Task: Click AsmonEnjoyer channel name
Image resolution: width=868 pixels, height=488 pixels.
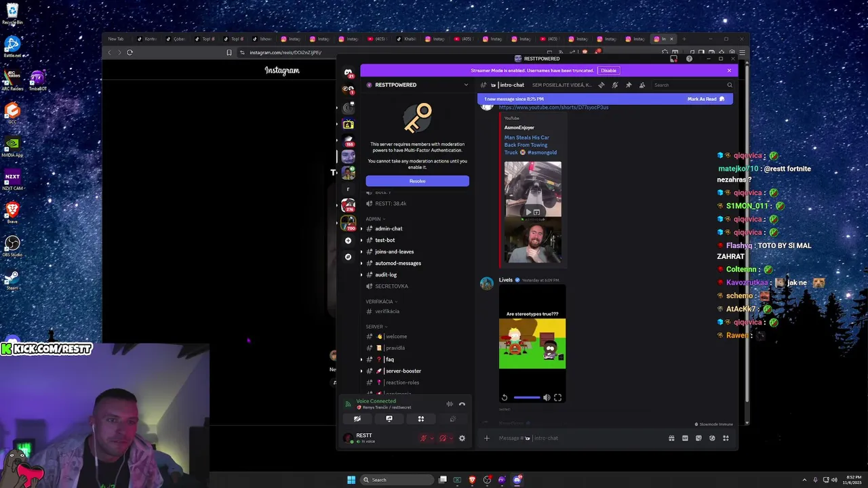Action: (519, 127)
